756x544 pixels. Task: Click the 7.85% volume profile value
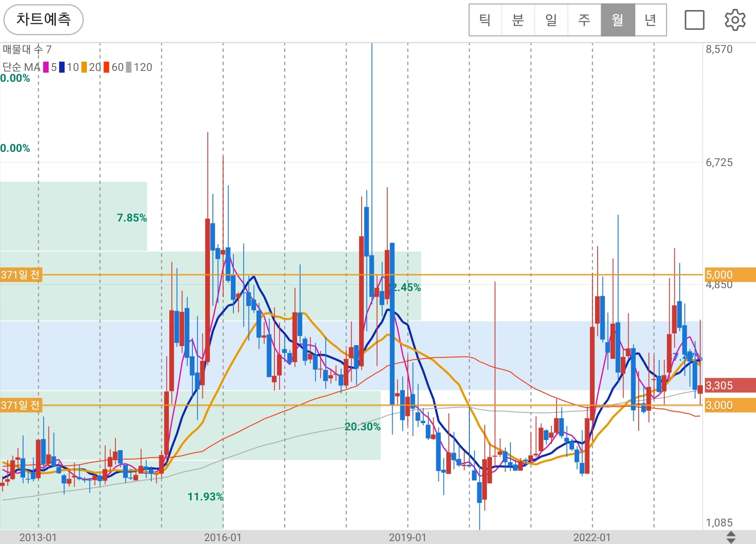coord(132,218)
